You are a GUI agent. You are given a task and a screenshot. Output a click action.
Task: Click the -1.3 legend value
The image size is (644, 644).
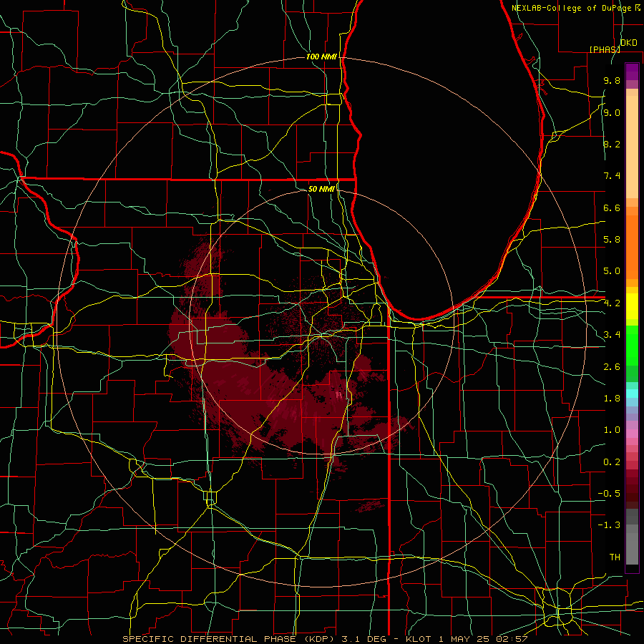[609, 526]
